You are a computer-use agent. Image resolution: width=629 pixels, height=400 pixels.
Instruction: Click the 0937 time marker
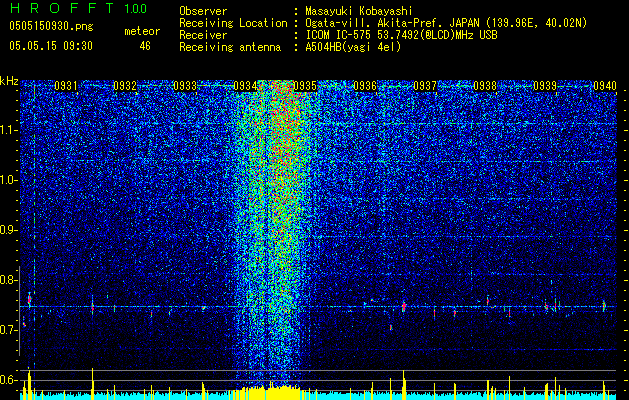coord(425,86)
